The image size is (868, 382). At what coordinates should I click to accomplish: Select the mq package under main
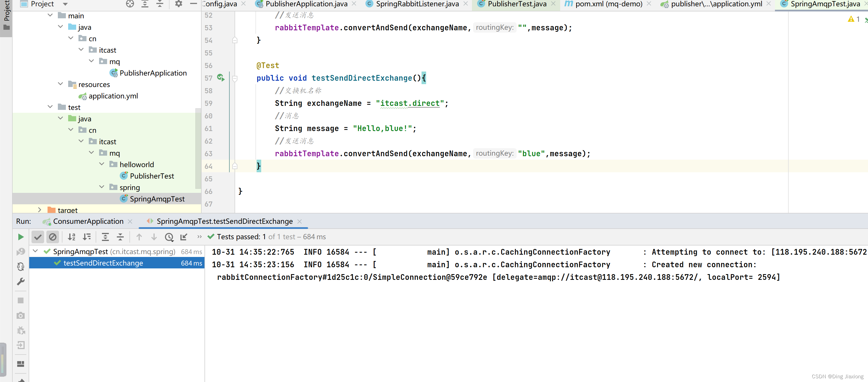[114, 61]
